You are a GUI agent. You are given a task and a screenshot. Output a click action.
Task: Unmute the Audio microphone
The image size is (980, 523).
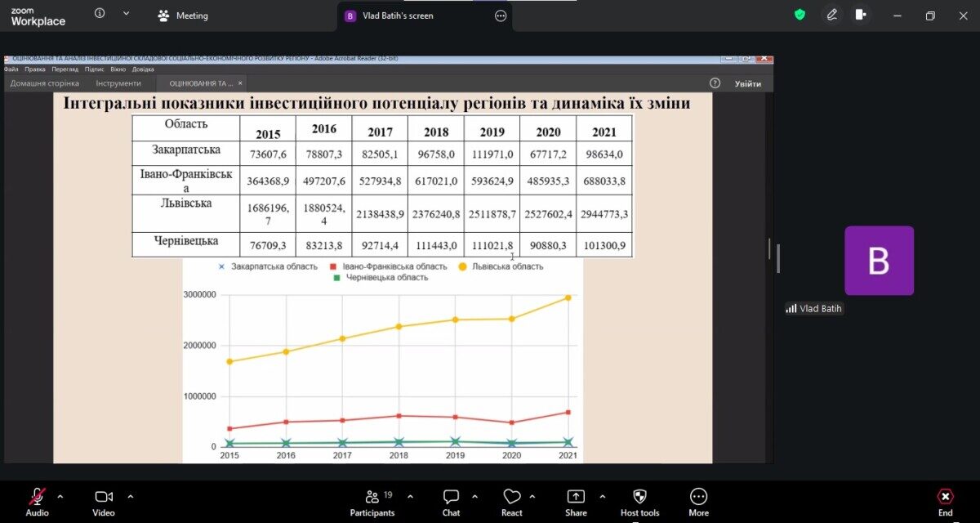(38, 497)
